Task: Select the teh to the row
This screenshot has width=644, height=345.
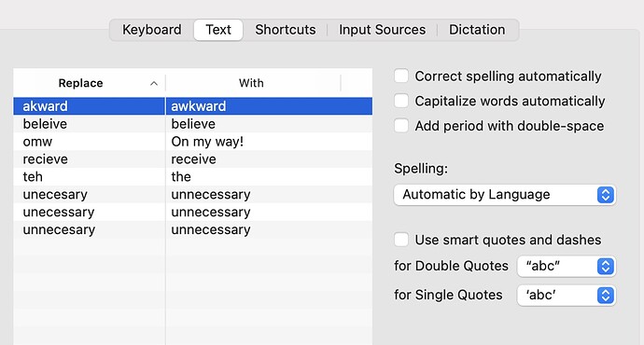Action: point(193,177)
